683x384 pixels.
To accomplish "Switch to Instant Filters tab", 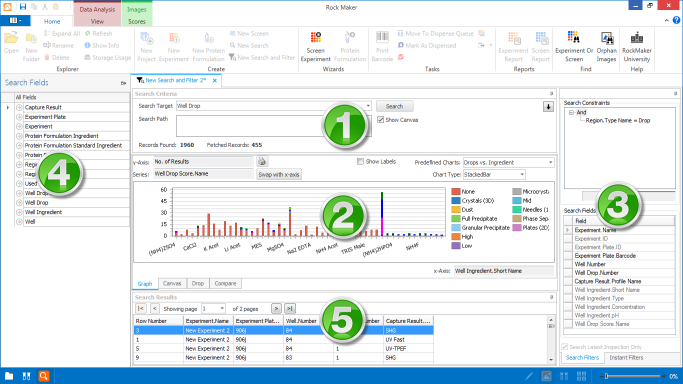I will (x=626, y=357).
